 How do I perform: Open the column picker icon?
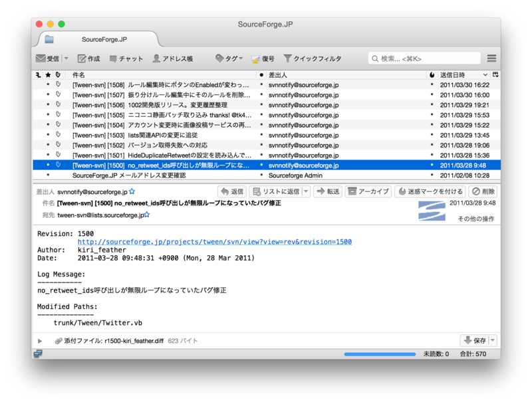(495, 74)
